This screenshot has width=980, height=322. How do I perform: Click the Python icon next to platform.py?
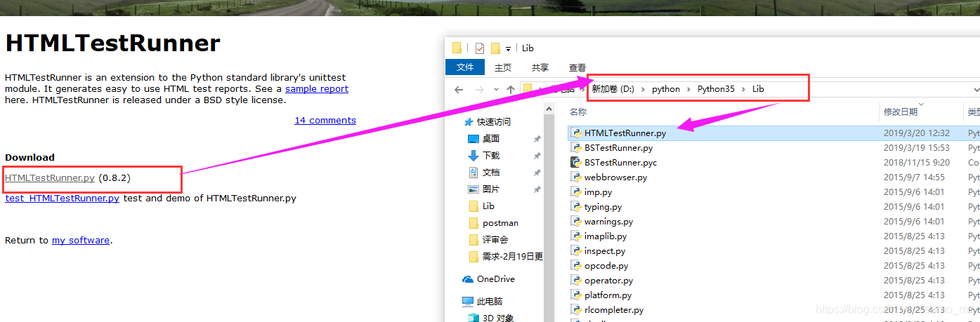click(x=576, y=295)
